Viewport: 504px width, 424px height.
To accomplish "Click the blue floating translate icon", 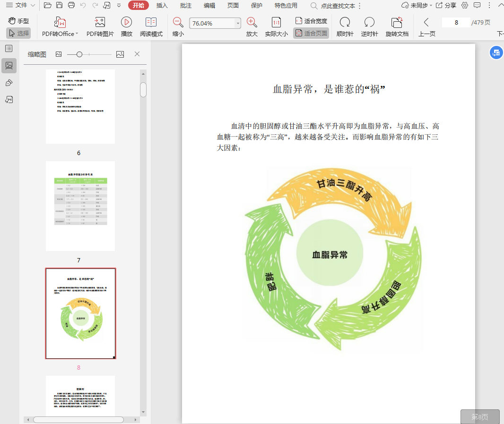I will (496, 52).
